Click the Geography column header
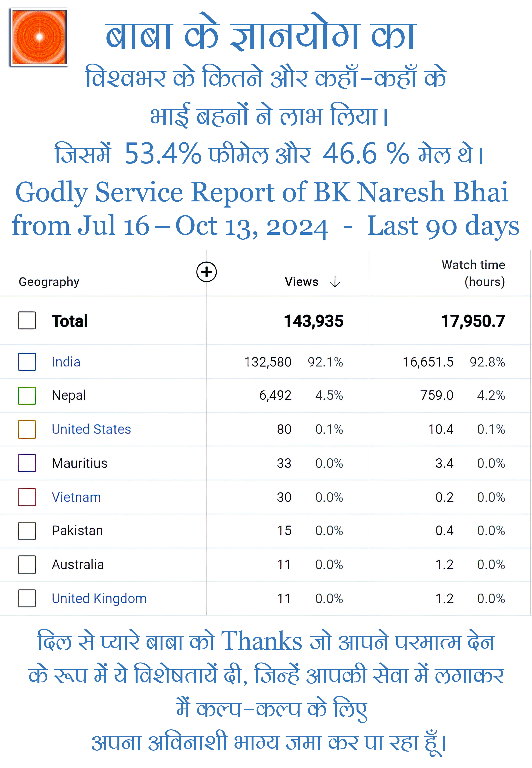 pos(49,282)
